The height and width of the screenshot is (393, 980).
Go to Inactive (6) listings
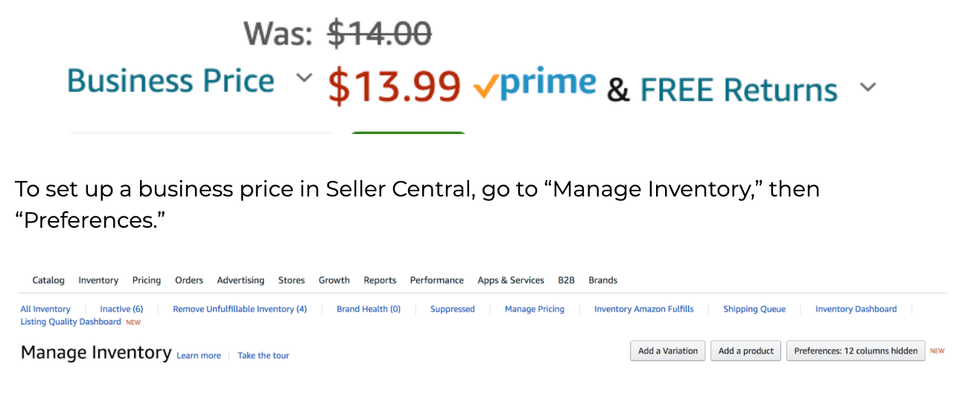point(121,309)
